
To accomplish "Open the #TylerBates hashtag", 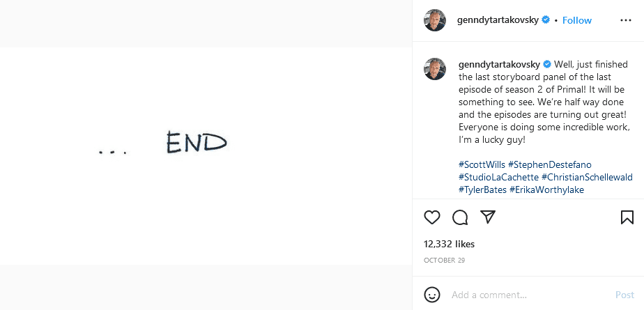I will coord(482,189).
